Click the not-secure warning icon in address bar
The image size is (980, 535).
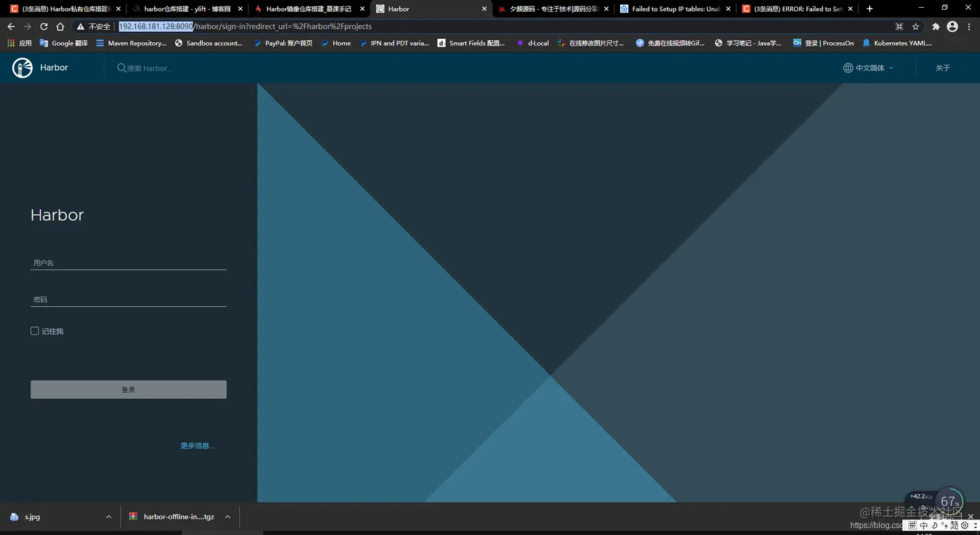coord(80,27)
